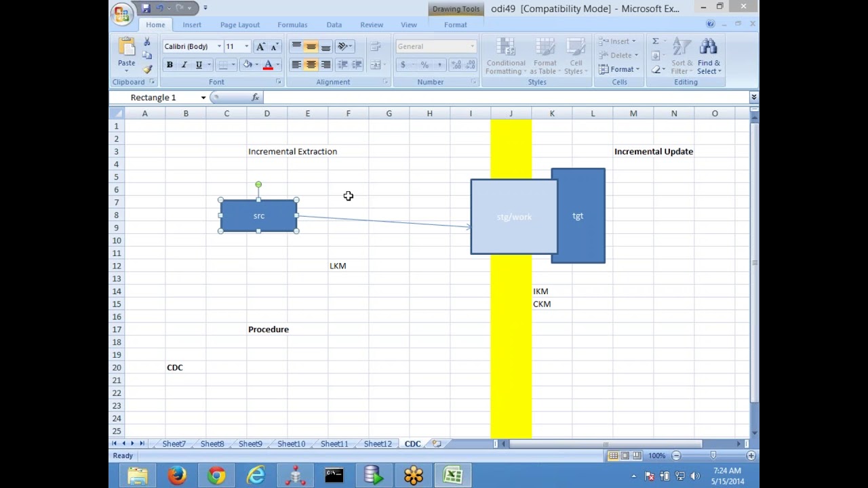Toggle Underline formatting
The width and height of the screenshot is (868, 488).
pos(199,64)
